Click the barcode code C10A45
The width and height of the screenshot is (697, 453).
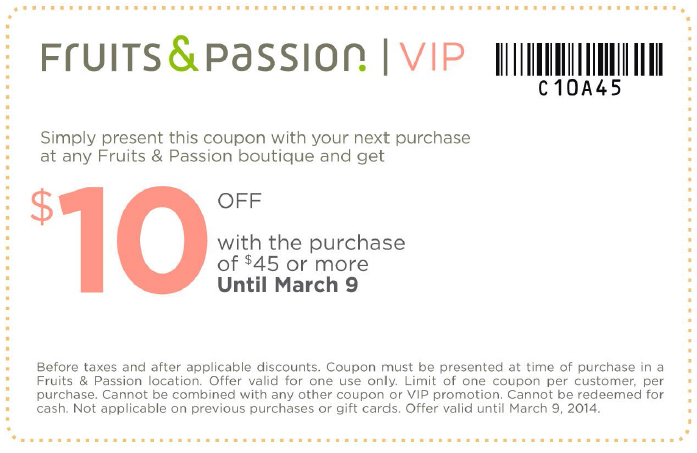[579, 88]
